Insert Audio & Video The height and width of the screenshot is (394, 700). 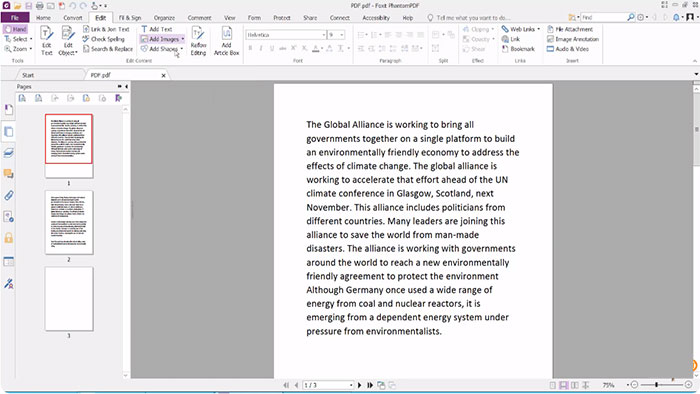coord(568,49)
